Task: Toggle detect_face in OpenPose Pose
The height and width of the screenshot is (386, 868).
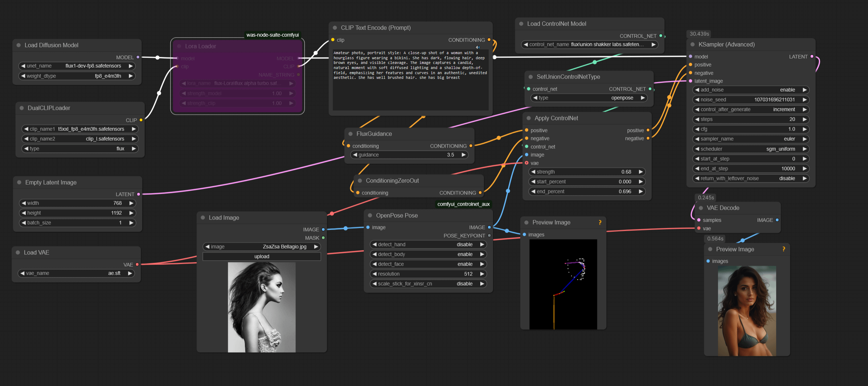Action: (428, 264)
